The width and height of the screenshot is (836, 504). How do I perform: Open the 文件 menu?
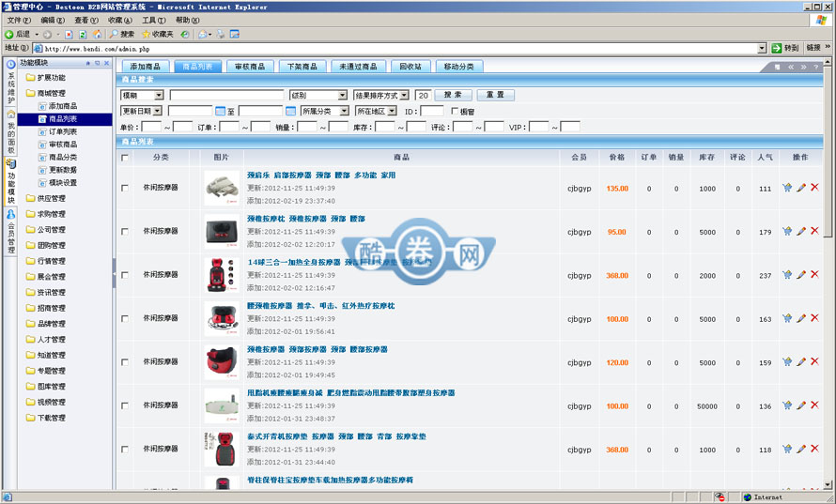click(19, 21)
